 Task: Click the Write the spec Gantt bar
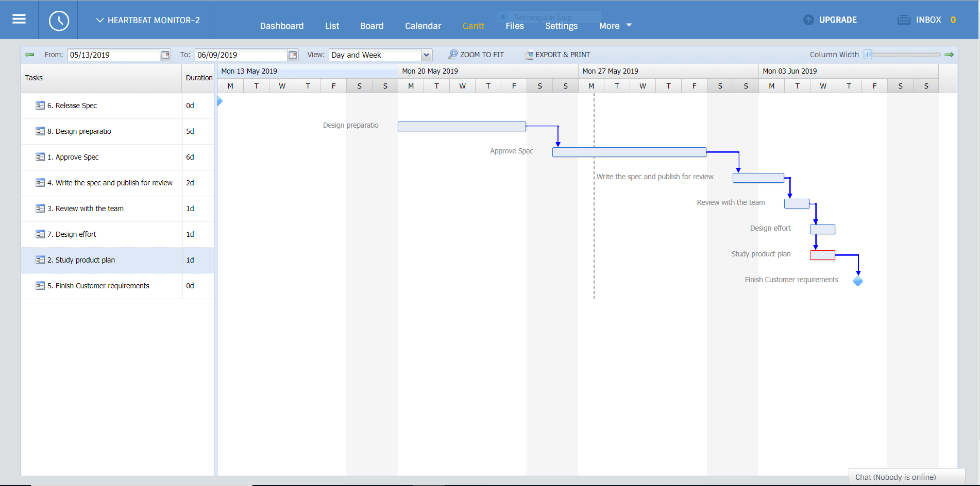point(758,178)
